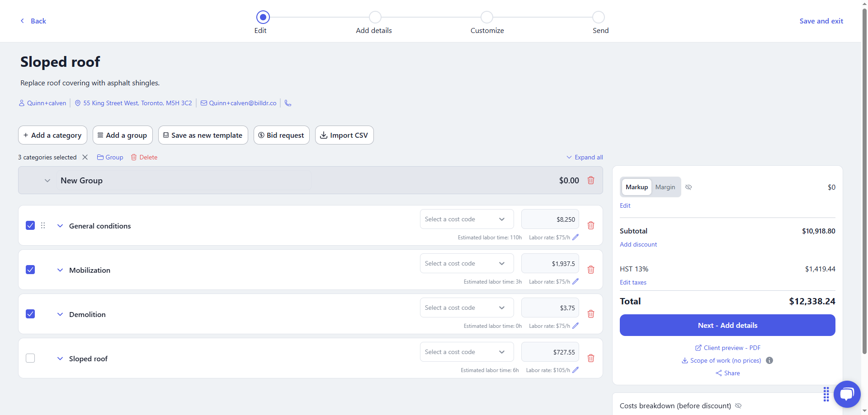Click Add discount link
Image resolution: width=868 pixels, height=415 pixels.
(x=638, y=244)
